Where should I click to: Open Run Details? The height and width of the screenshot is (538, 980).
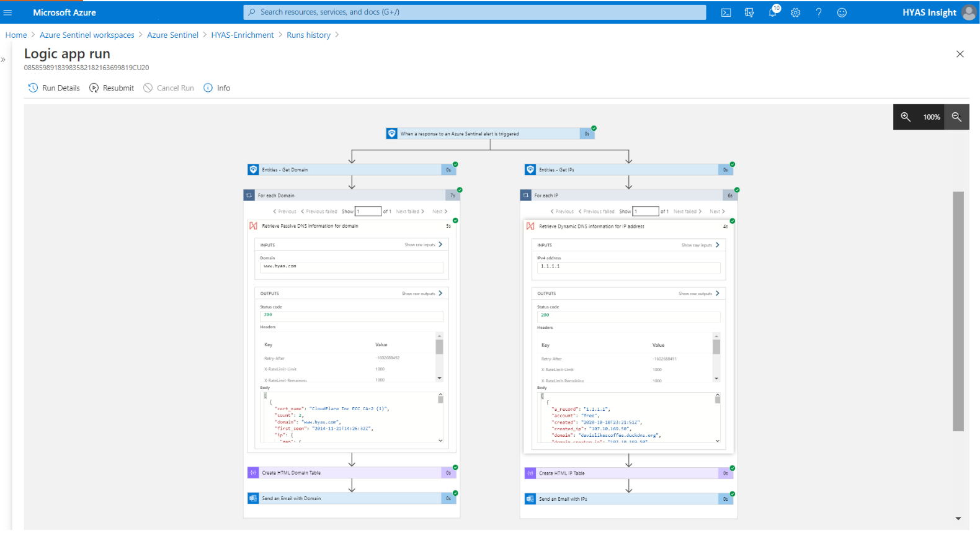(54, 88)
